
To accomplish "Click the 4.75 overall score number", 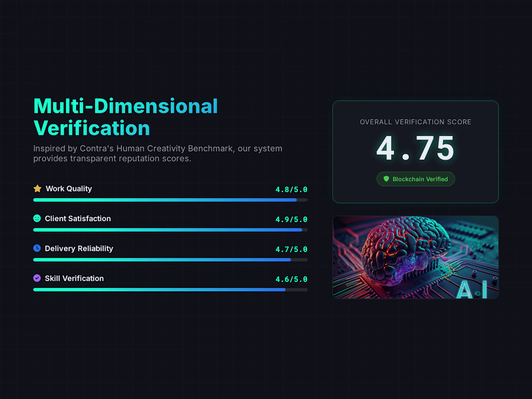I will click(x=416, y=148).
